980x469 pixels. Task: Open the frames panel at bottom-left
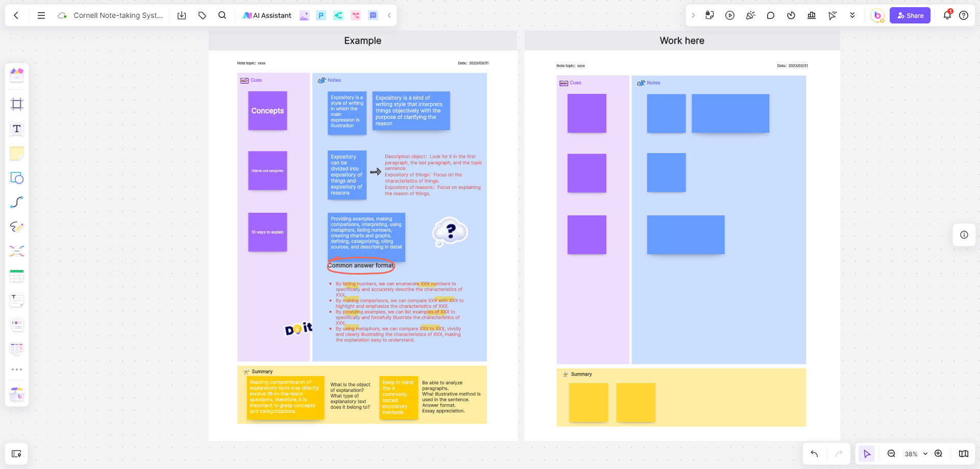(x=16, y=454)
